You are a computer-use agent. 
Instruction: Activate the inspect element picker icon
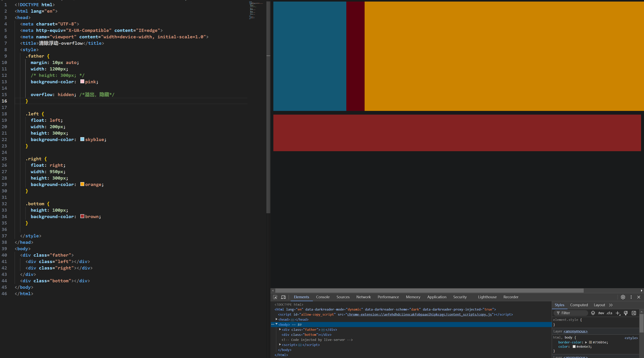(275, 297)
